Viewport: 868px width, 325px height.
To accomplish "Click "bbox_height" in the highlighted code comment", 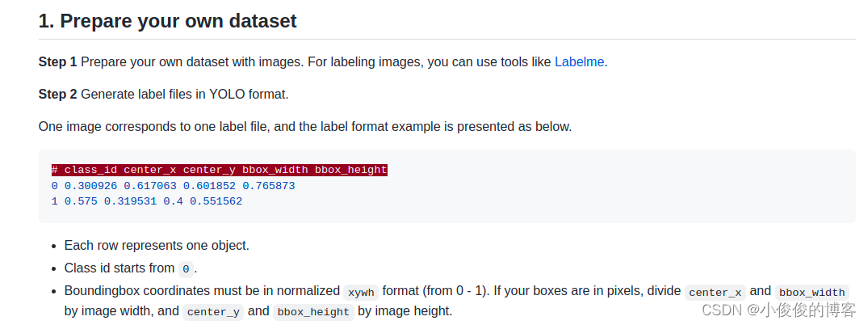I will click(x=351, y=170).
